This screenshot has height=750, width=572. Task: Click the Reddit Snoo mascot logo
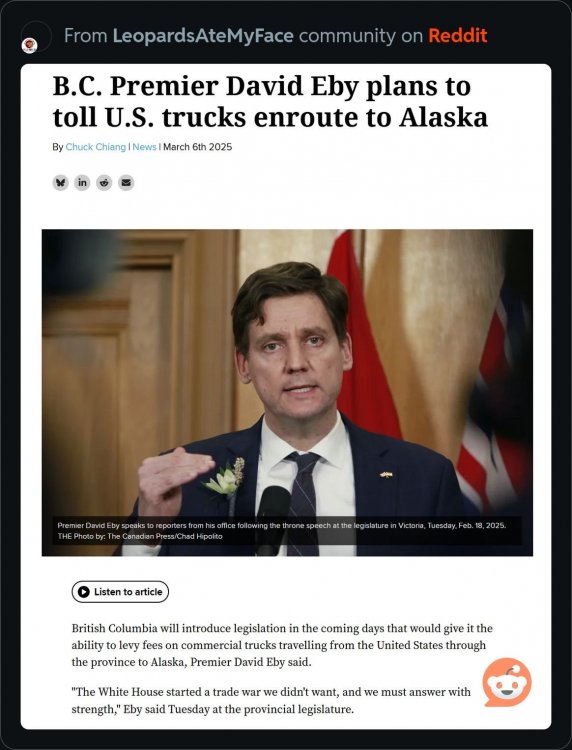(x=507, y=682)
